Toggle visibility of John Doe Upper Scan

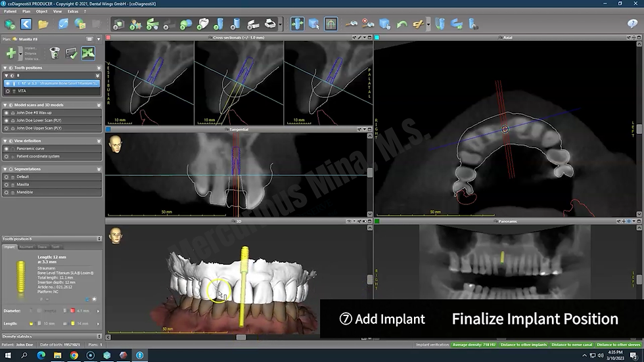(x=7, y=128)
